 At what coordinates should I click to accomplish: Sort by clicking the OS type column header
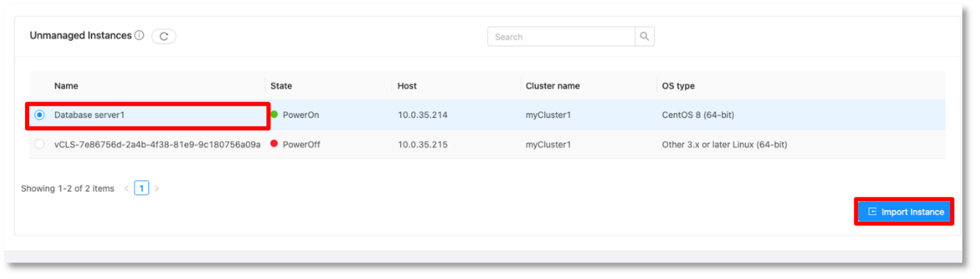678,86
